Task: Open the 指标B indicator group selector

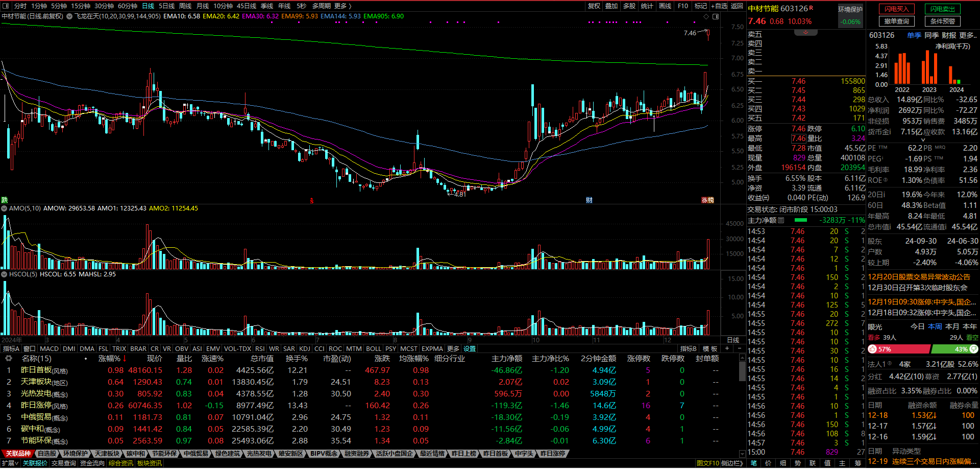Action: tap(689, 349)
